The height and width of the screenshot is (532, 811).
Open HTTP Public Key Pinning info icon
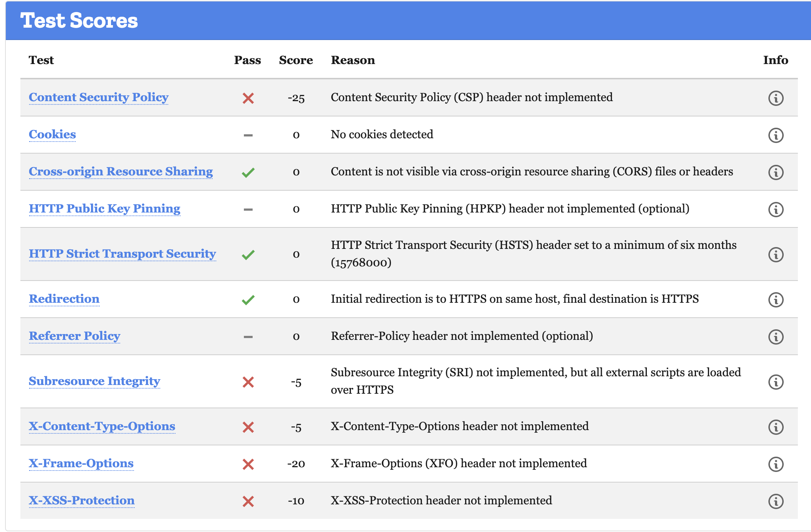coord(775,210)
